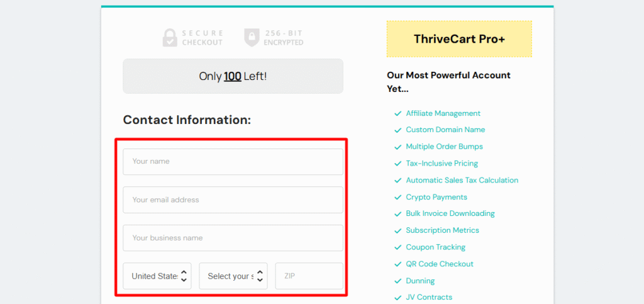The height and width of the screenshot is (304, 644).
Task: Click the checkmark beside Affiliate Management
Action: point(397,114)
